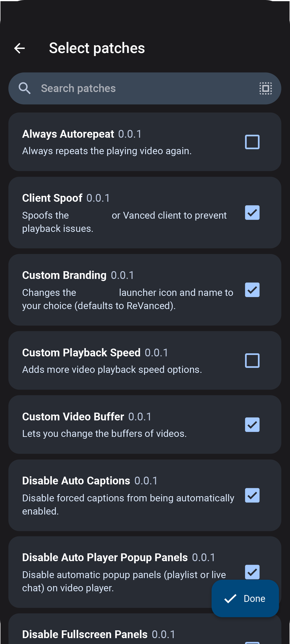Viewport: 290px width, 644px height.
Task: Focus the Search patches field
Action: 145,89
